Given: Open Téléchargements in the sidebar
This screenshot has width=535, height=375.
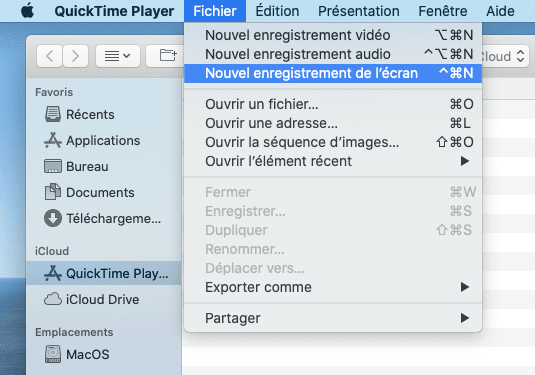Looking at the screenshot, I should coord(104,218).
